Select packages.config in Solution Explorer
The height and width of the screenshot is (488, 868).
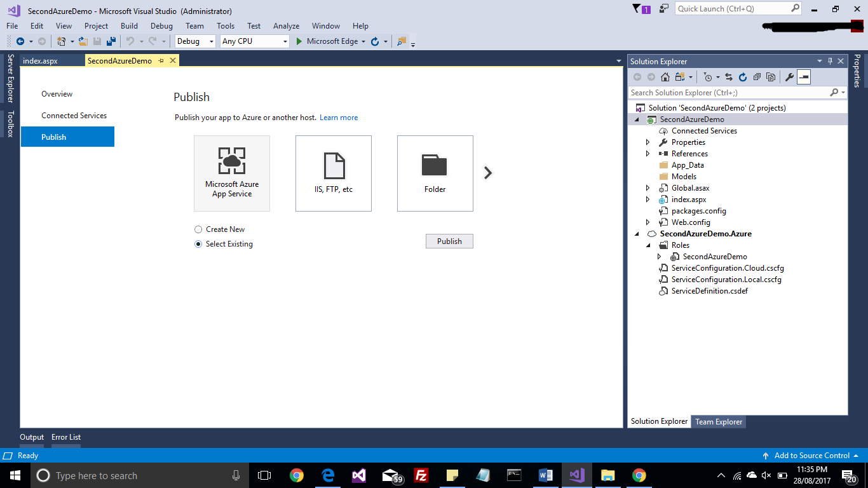tap(698, 211)
